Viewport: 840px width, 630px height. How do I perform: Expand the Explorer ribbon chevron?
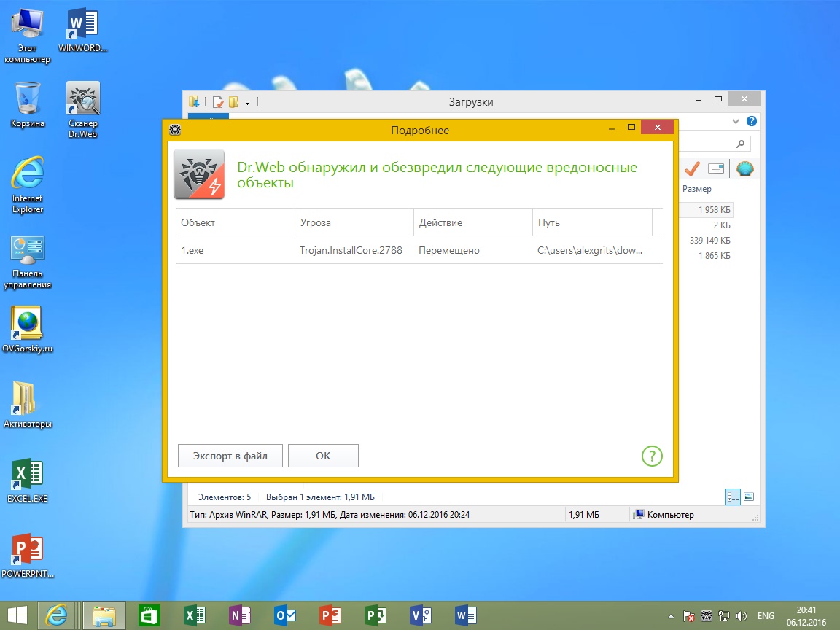coord(735,121)
